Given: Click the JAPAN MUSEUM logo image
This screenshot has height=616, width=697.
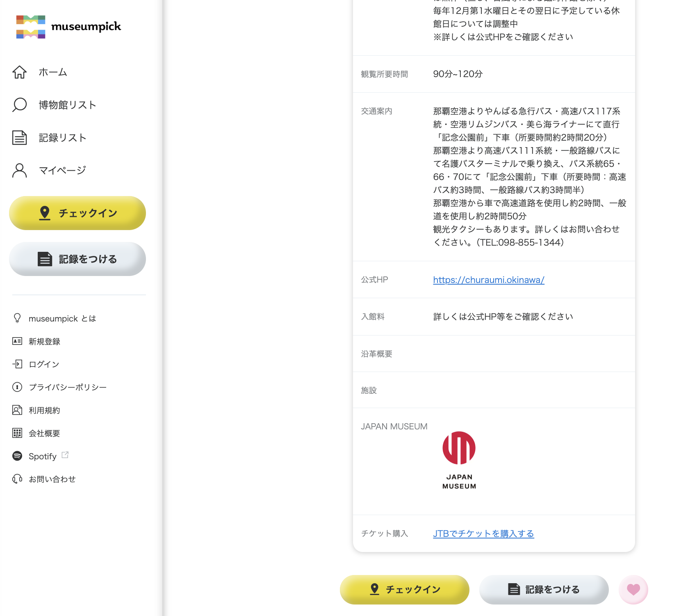Looking at the screenshot, I should pyautogui.click(x=459, y=460).
